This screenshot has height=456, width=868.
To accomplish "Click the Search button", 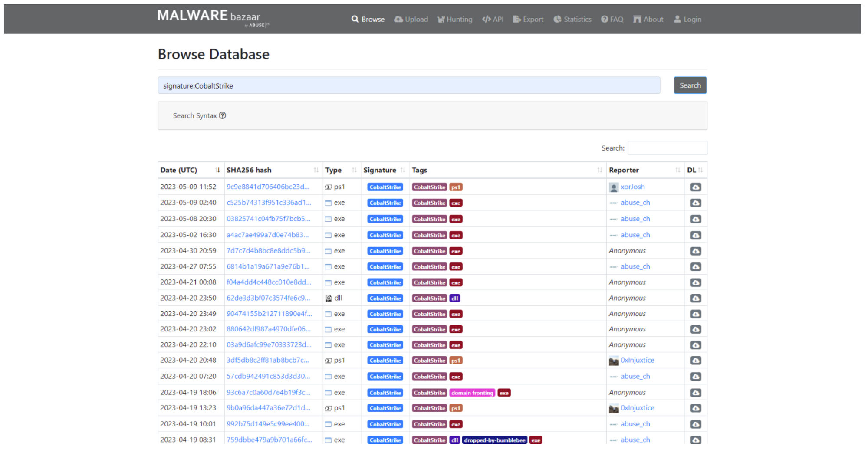I will (690, 85).
